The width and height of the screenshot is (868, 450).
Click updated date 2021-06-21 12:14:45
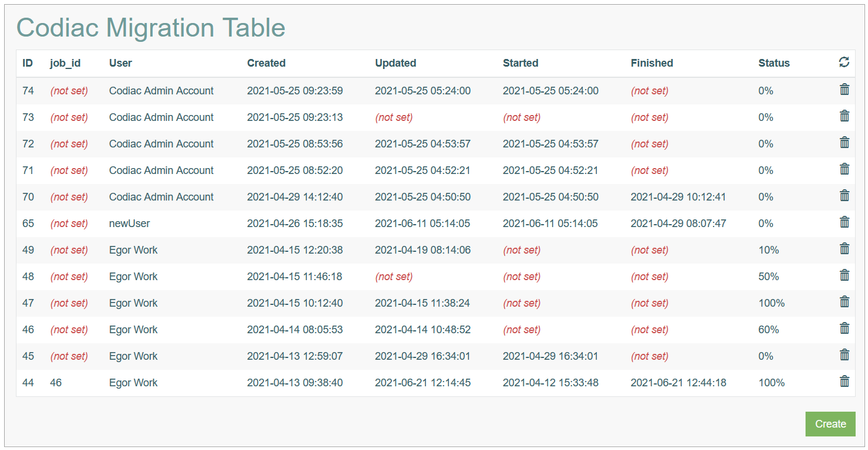[x=423, y=383]
